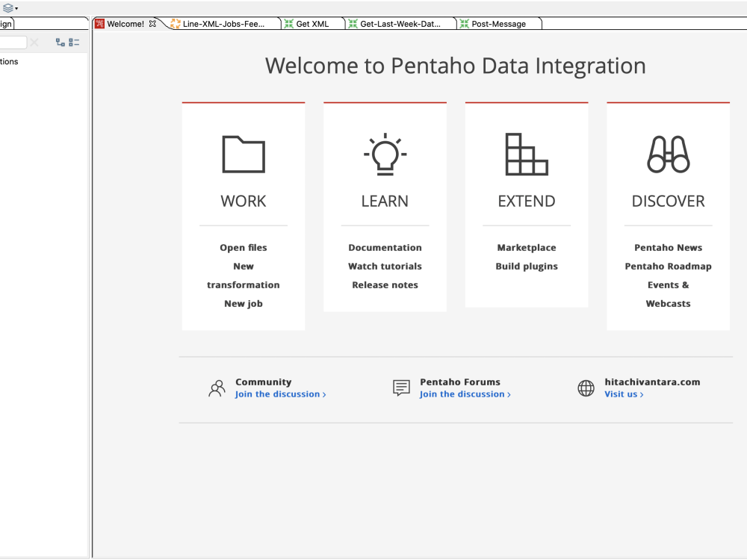Close the Welcome! tab
The height and width of the screenshot is (560, 747).
pos(152,23)
